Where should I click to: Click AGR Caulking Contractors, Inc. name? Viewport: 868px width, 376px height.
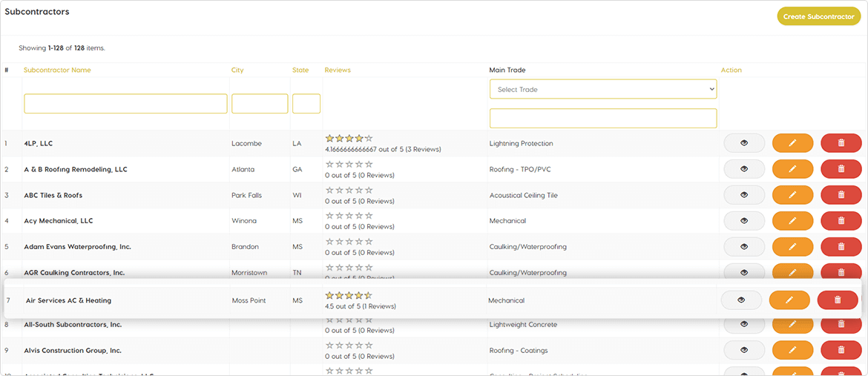point(74,272)
